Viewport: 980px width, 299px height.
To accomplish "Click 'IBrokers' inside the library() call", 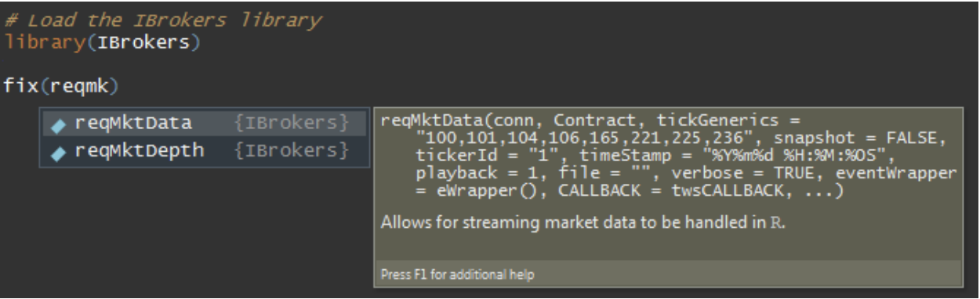I will 142,40.
